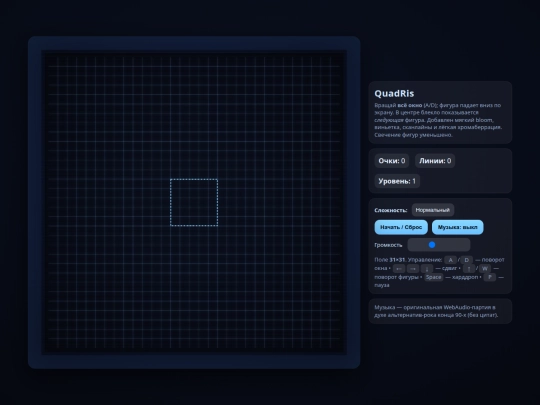The height and width of the screenshot is (405, 540).
Task: Click the left arrow key badge
Action: click(x=399, y=269)
